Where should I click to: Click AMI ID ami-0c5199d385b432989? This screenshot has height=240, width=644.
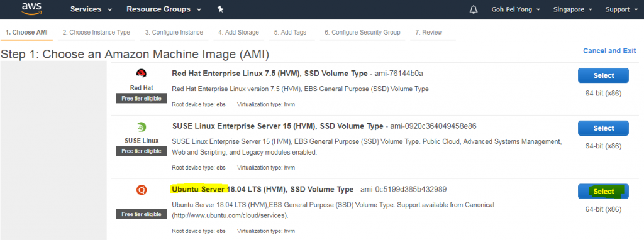click(x=404, y=189)
